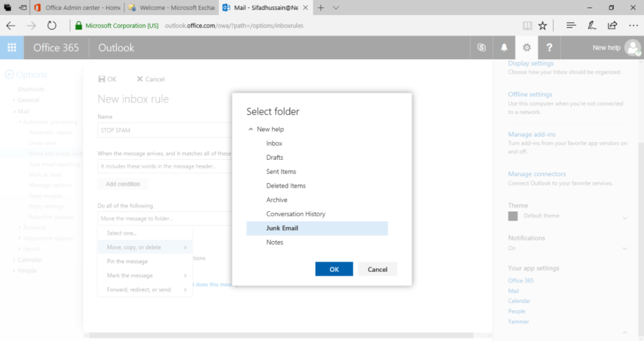Collapse the New help folder tree
This screenshot has width=644, height=341.
click(x=250, y=129)
